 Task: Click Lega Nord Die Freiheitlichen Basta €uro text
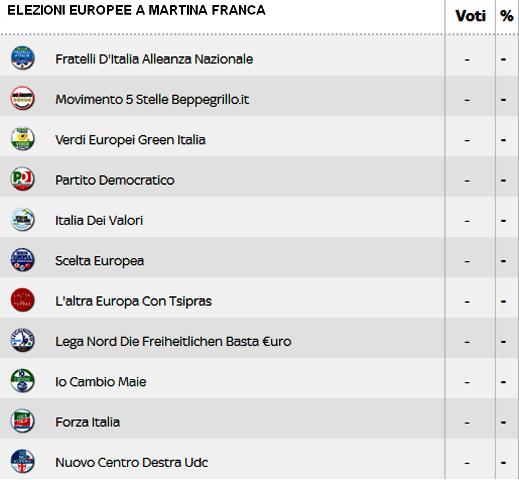click(173, 342)
